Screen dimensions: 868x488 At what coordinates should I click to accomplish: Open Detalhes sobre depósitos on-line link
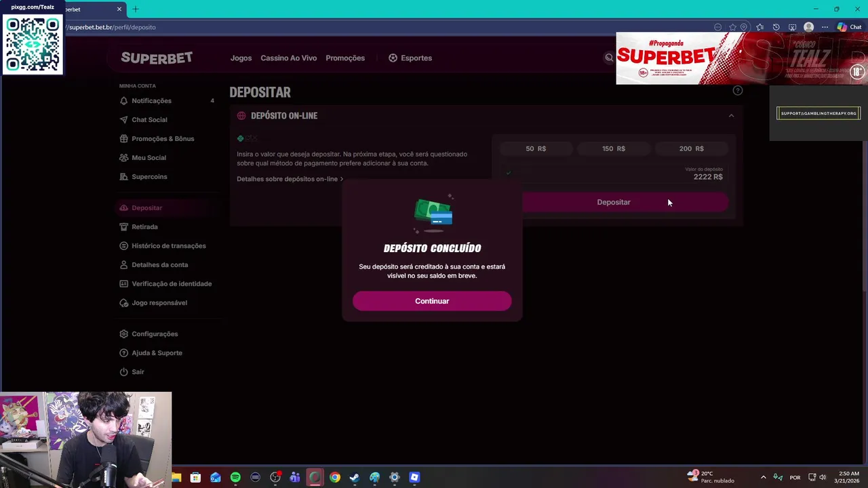[x=290, y=179]
